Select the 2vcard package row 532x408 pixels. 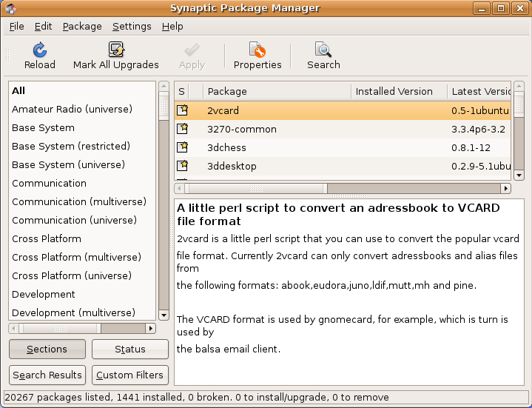(x=343, y=110)
